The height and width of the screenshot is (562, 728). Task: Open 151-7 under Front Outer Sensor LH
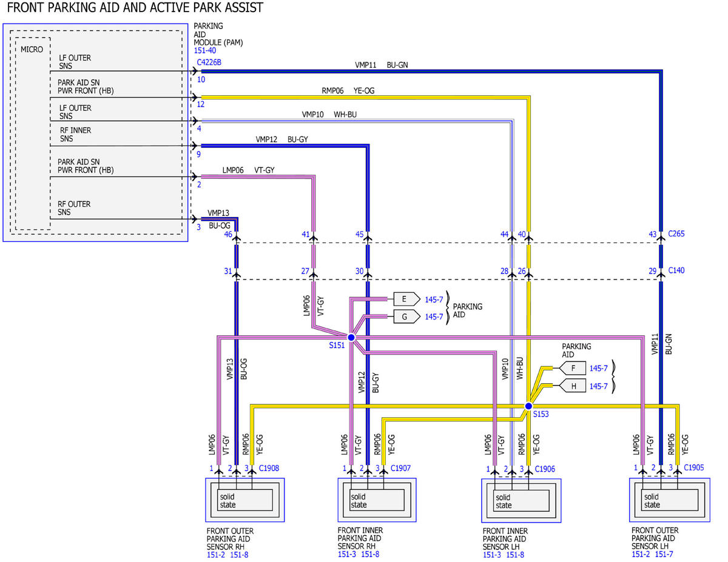[x=664, y=554]
